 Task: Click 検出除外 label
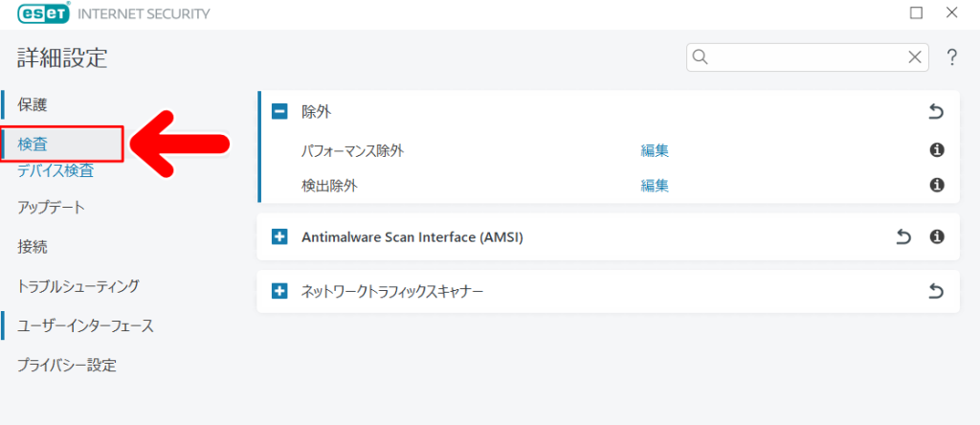click(329, 186)
